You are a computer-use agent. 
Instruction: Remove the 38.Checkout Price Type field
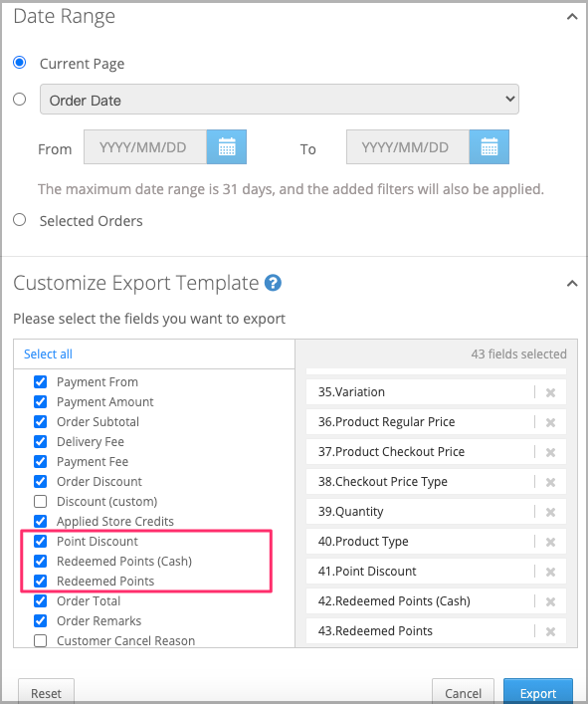[550, 482]
